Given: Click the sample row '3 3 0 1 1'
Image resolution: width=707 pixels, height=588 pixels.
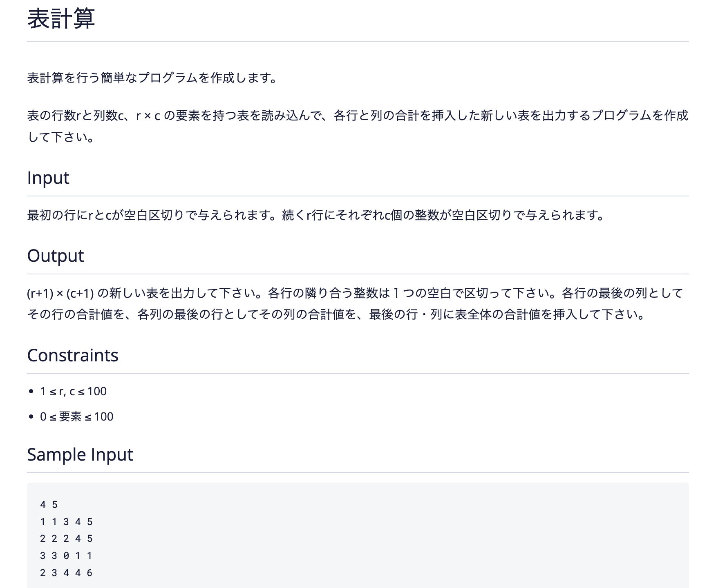Looking at the screenshot, I should pos(66,556).
